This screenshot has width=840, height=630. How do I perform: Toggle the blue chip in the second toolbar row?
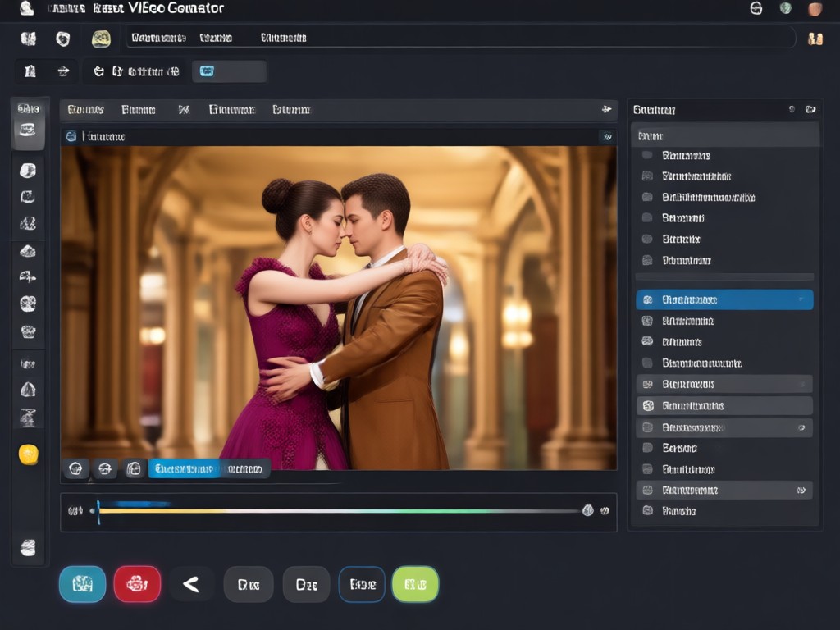207,71
